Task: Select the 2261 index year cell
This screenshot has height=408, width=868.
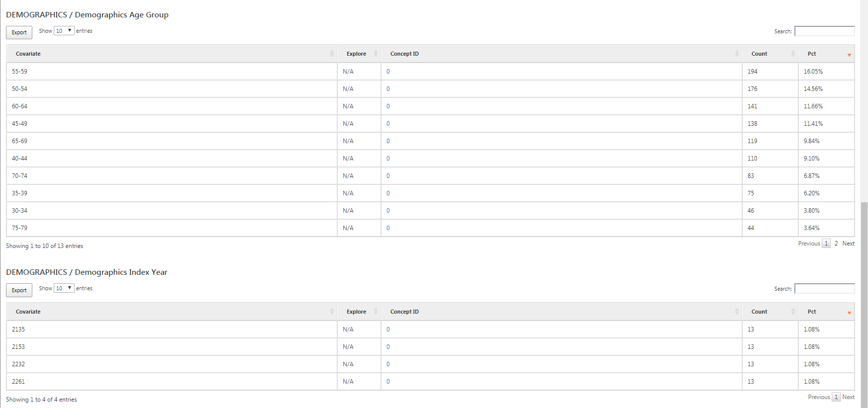Action: tap(172, 382)
